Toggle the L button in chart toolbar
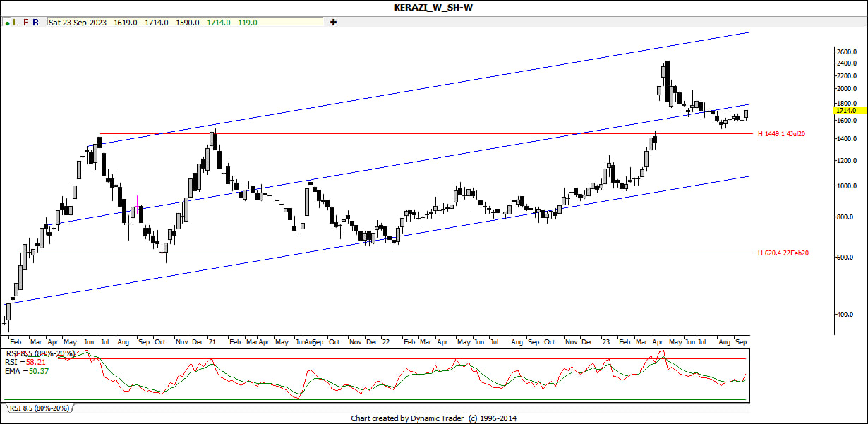 [16, 23]
